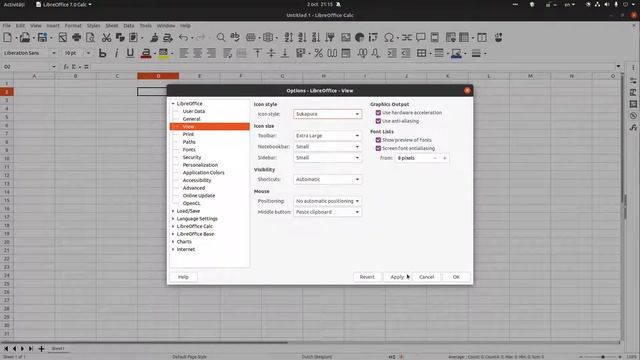This screenshot has height=360, width=640.
Task: Open the Notebookbar icon size dropdown
Action: 327,147
